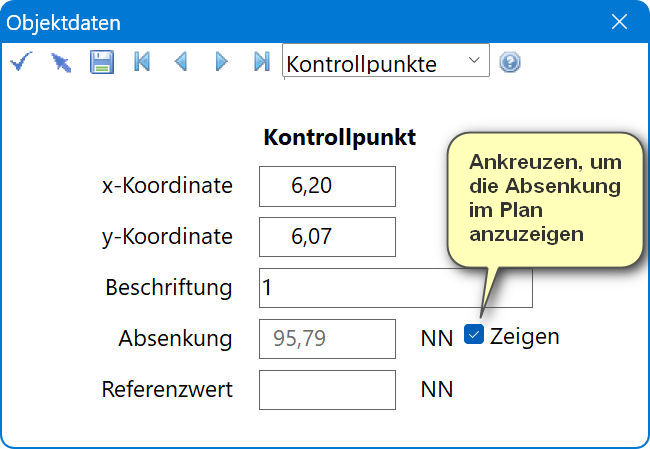650x449 pixels.
Task: Click the checkmark confirm icon
Action: coord(20,62)
